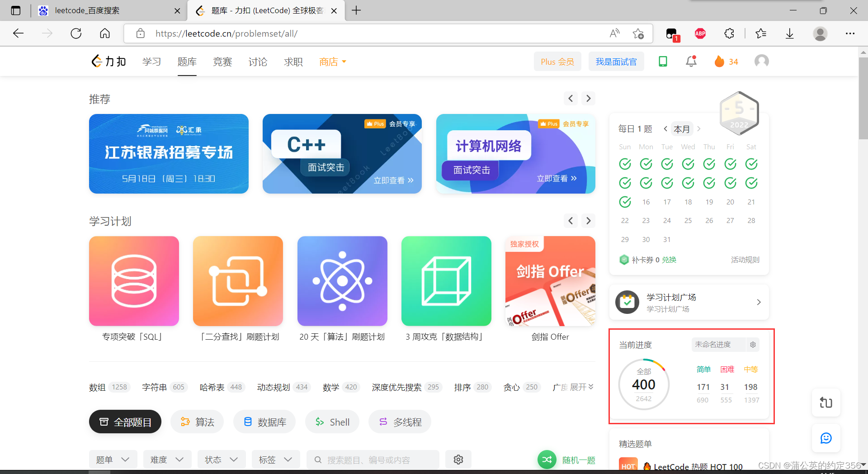The height and width of the screenshot is (474, 868).
Task: Open the gear icon in 当前进度 panel
Action: coord(752,344)
